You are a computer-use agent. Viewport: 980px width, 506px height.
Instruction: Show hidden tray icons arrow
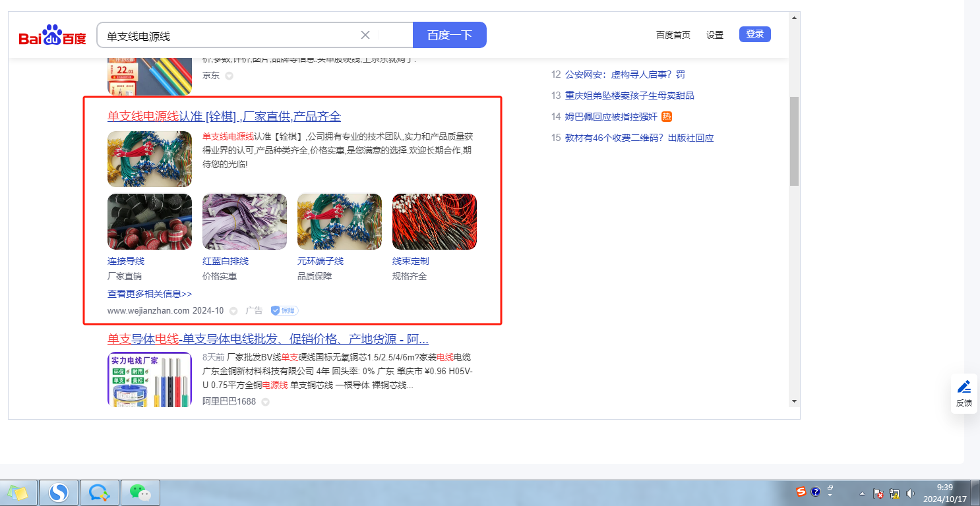862,493
